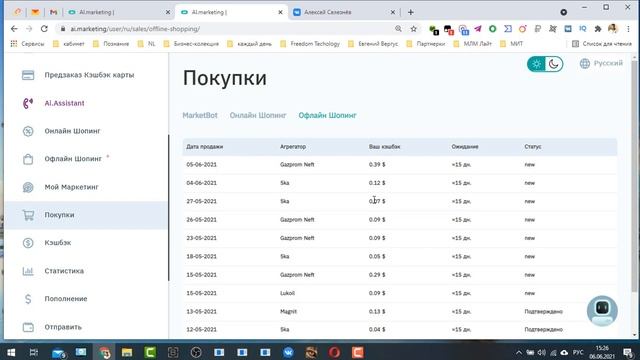Click the Покупки cart icon
The image size is (640, 360).
pyautogui.click(x=28, y=215)
